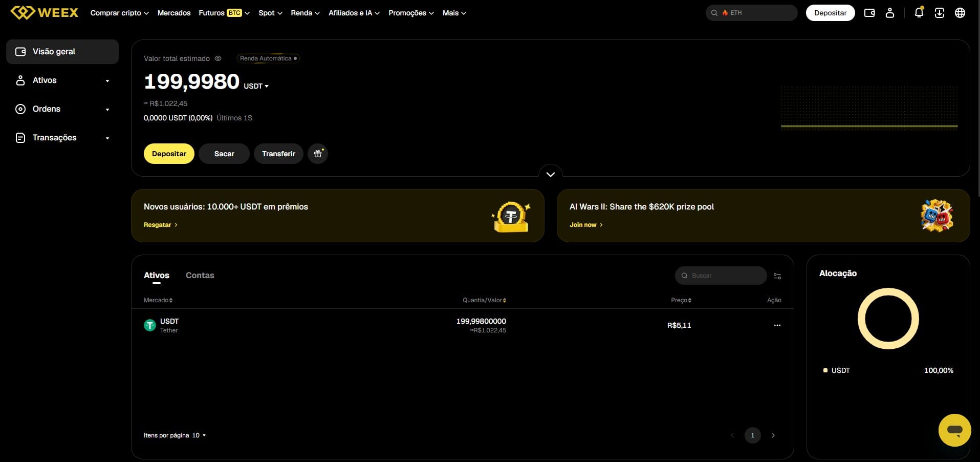This screenshot has height=462, width=980.
Task: Click the top ETH search field
Action: coord(751,13)
